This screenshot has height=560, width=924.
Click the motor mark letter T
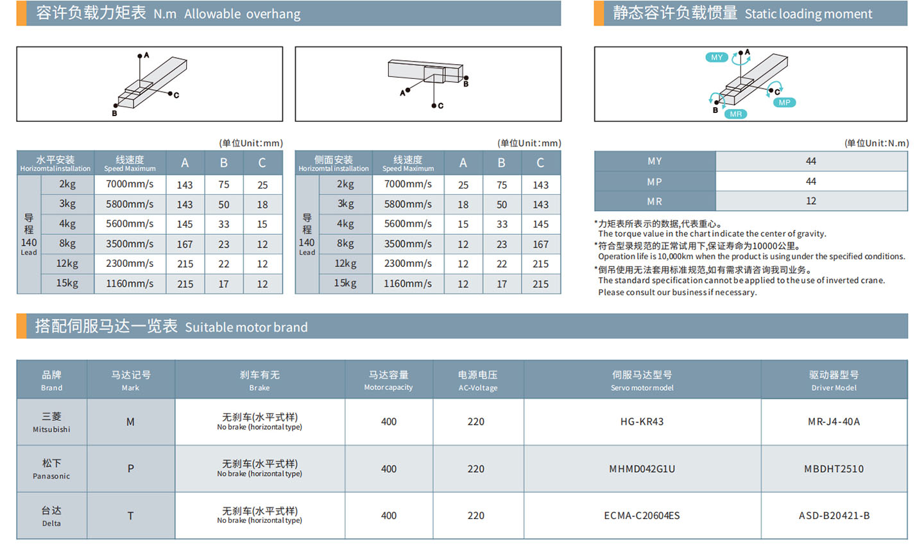130,516
